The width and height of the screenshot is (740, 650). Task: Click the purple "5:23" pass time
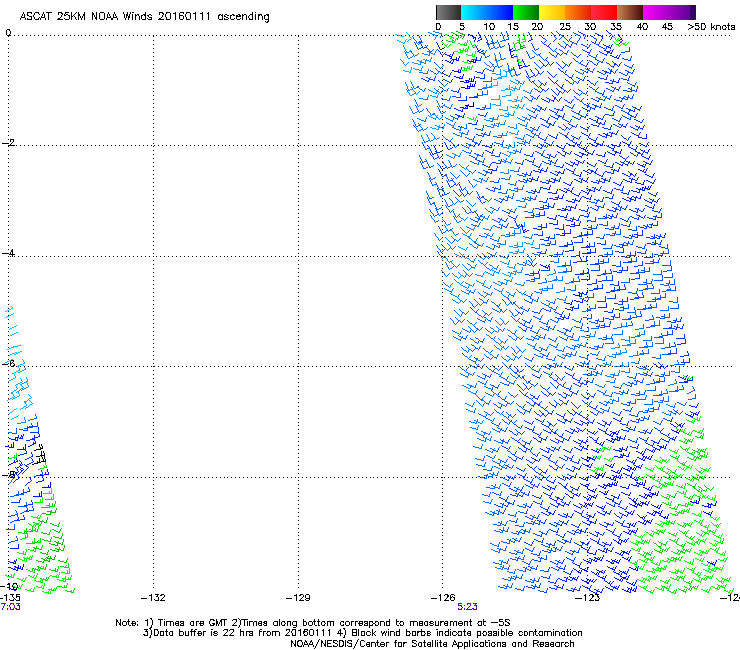coord(467,607)
